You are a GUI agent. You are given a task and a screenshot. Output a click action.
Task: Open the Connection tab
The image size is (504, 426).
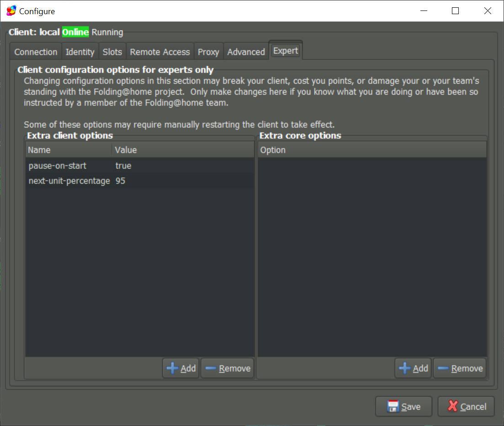[36, 52]
